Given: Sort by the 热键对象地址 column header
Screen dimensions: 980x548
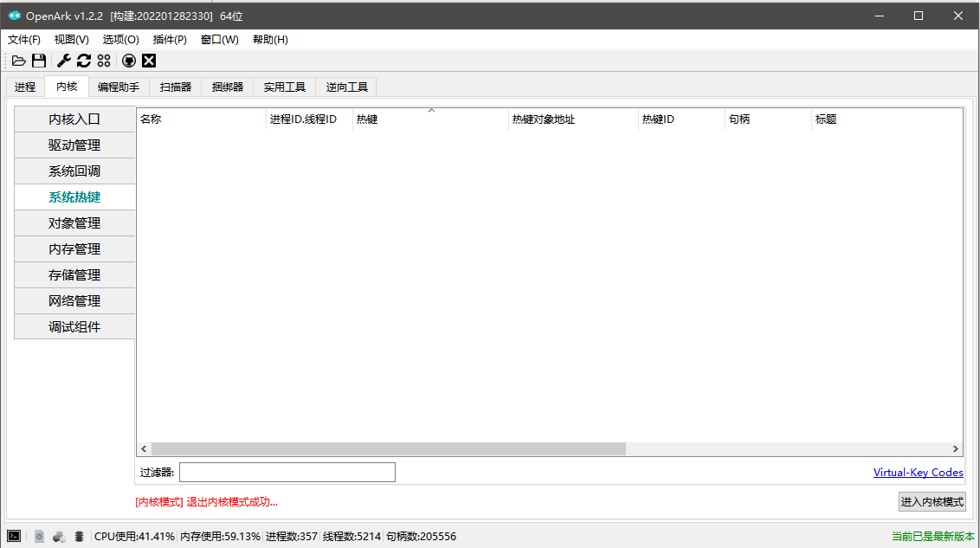Looking at the screenshot, I should pyautogui.click(x=573, y=119).
